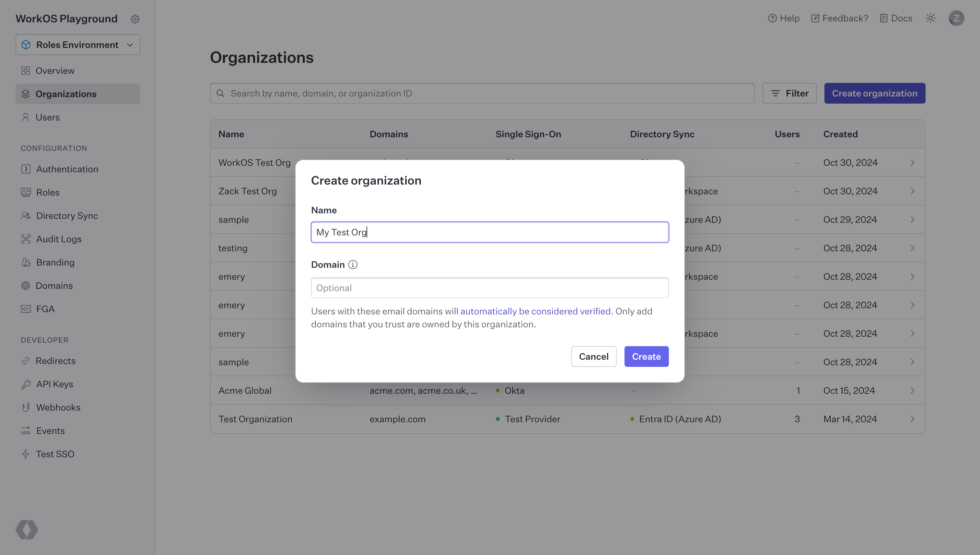Open the Filter options
This screenshot has height=555, width=980.
pyautogui.click(x=789, y=93)
